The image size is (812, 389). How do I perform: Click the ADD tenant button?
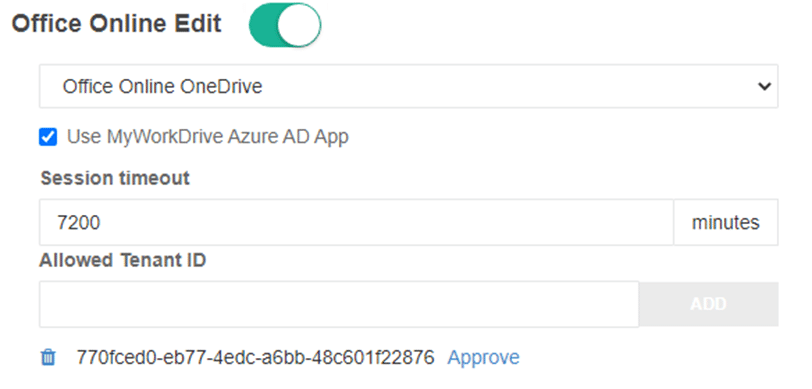coord(708,304)
